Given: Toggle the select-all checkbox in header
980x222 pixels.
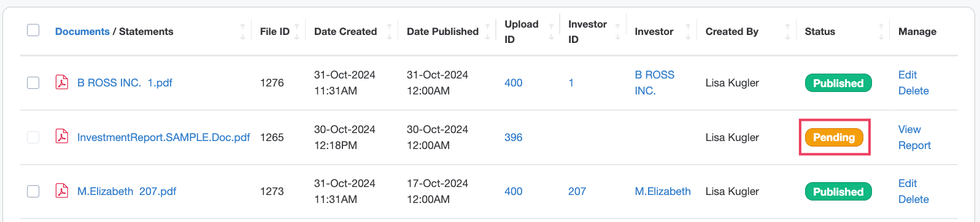Looking at the screenshot, I should click(33, 30).
